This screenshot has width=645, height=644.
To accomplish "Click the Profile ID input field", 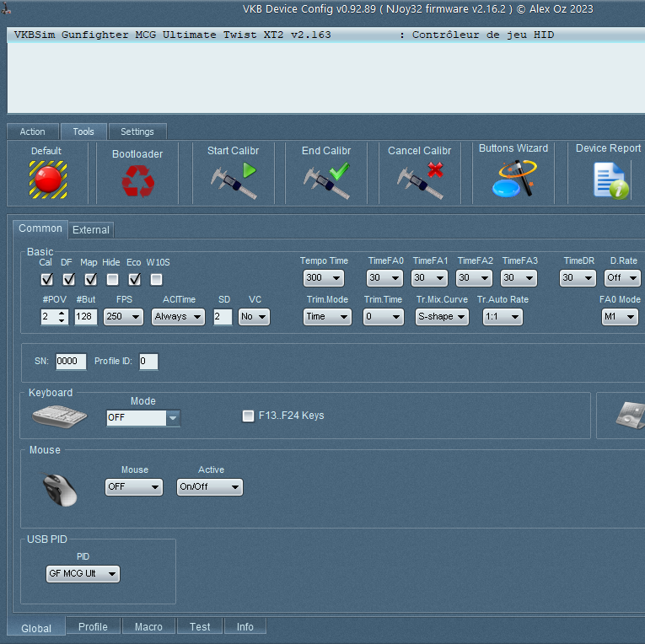I will 148,362.
